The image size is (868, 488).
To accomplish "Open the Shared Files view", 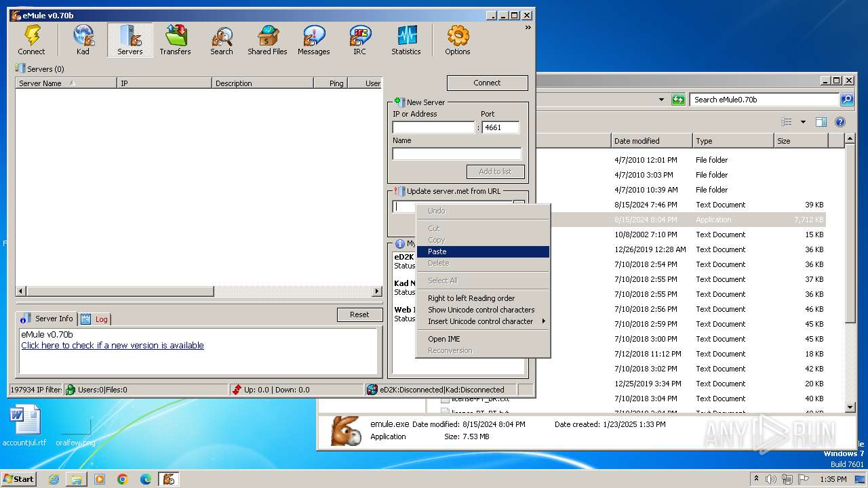I will (267, 40).
